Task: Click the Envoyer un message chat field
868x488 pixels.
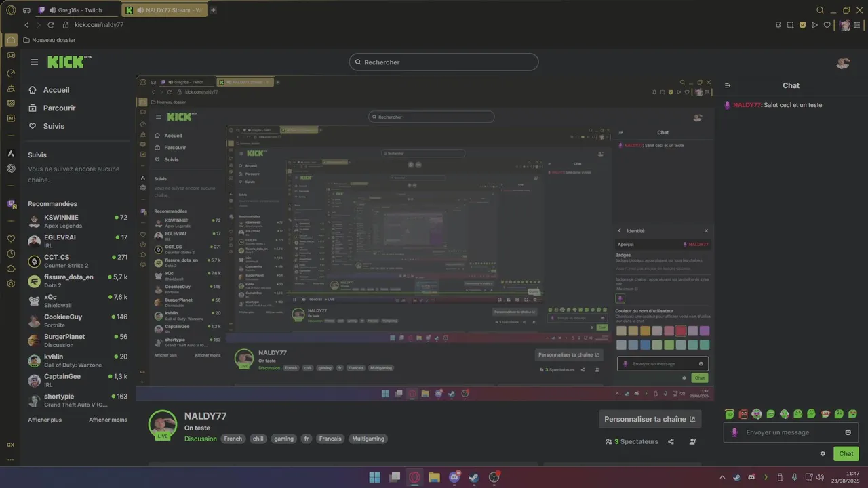Action: tap(791, 432)
